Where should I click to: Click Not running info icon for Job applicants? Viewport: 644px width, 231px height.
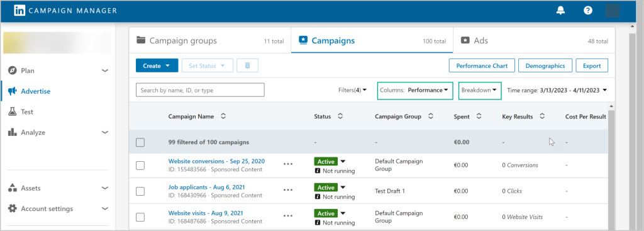coord(318,196)
